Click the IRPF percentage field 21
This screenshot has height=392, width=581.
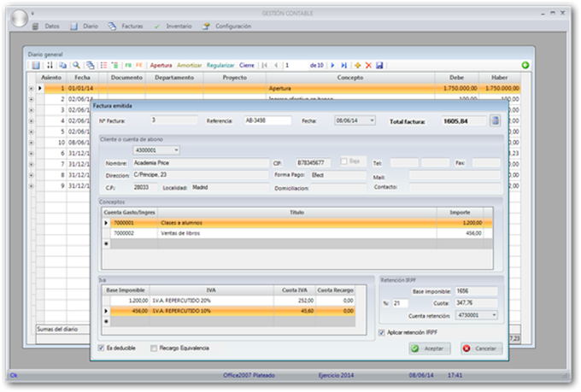click(x=400, y=303)
